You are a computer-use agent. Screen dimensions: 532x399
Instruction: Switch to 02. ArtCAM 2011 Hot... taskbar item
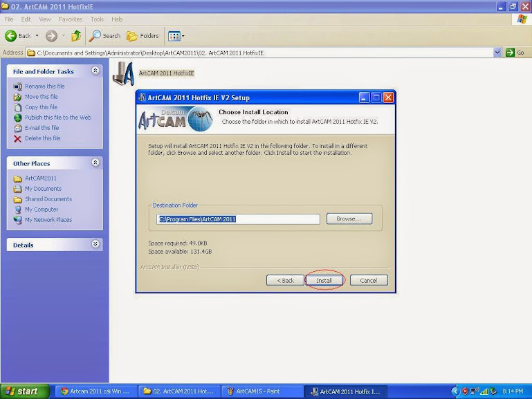[x=178, y=391]
